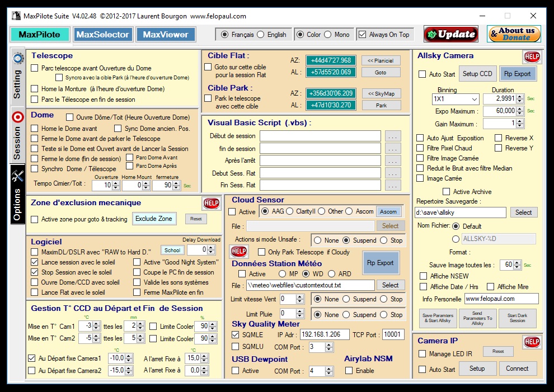Select the Setting side tab gear icon
The image size is (554, 392).
click(x=18, y=58)
